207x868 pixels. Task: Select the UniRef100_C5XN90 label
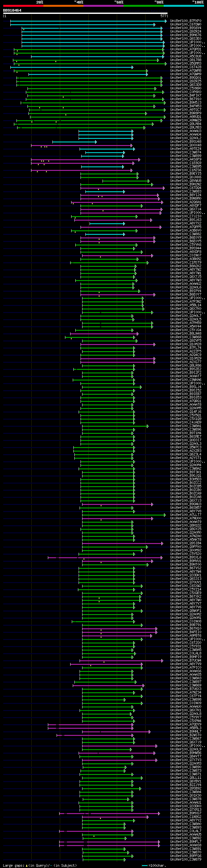click(x=186, y=88)
